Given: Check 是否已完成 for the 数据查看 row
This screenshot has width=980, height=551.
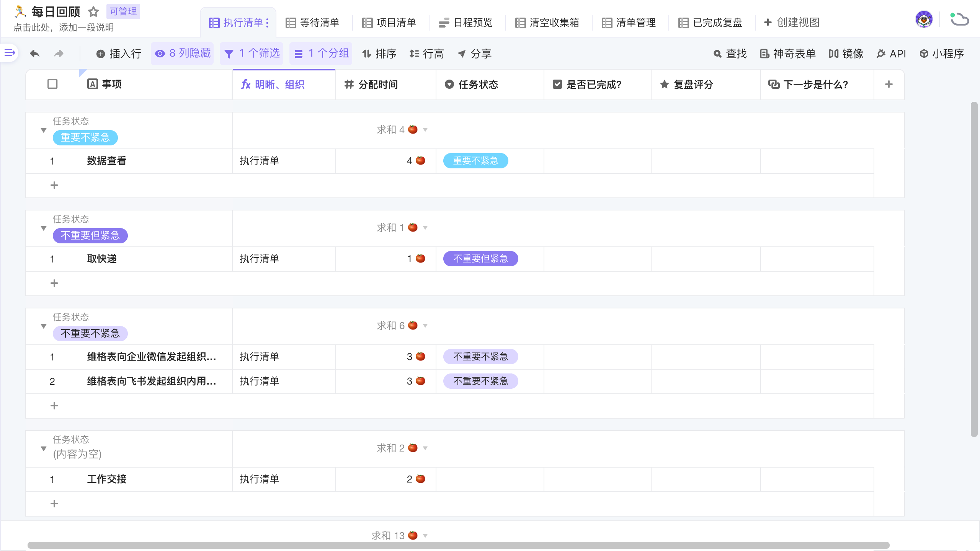Looking at the screenshot, I should pyautogui.click(x=597, y=161).
